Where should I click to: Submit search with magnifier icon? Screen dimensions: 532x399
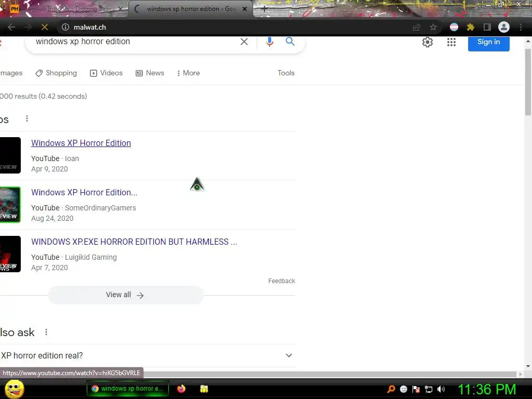[x=290, y=42]
